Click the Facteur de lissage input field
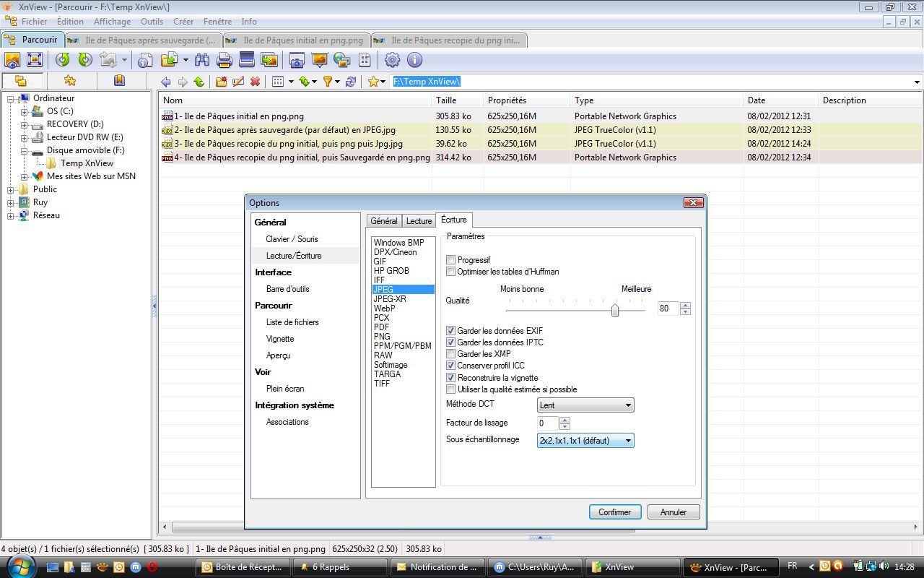 coord(548,423)
